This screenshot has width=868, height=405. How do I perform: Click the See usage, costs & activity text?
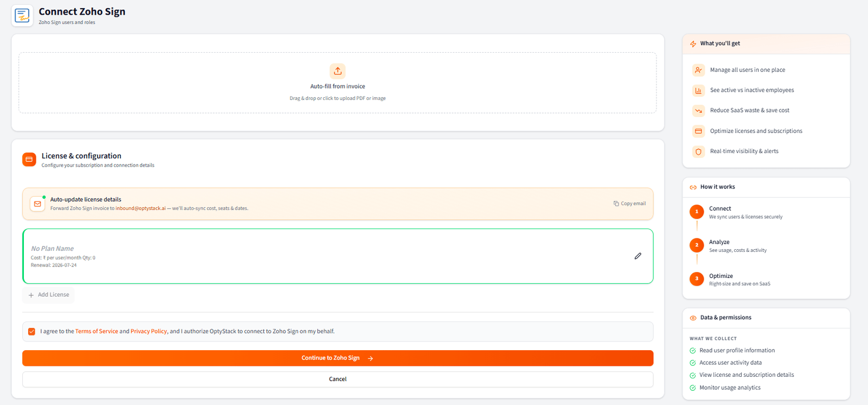pyautogui.click(x=738, y=250)
